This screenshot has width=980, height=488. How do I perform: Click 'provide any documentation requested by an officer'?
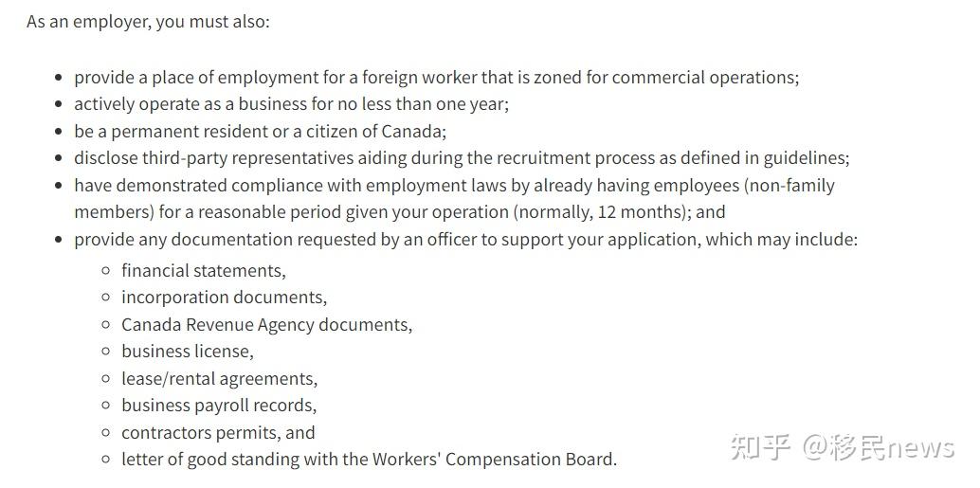(465, 240)
